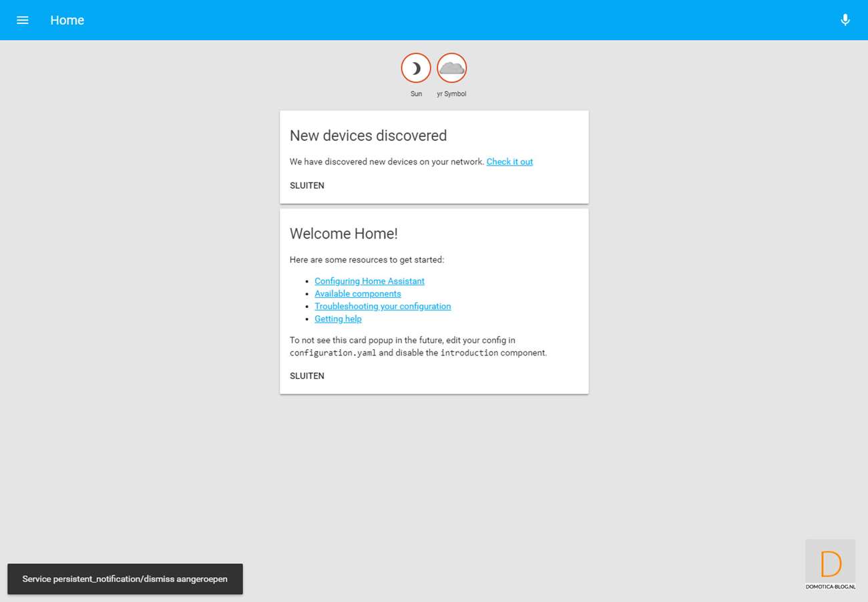This screenshot has height=602, width=868.
Task: Dismiss the New devices discovered card with SLUITEN
Action: pos(307,186)
